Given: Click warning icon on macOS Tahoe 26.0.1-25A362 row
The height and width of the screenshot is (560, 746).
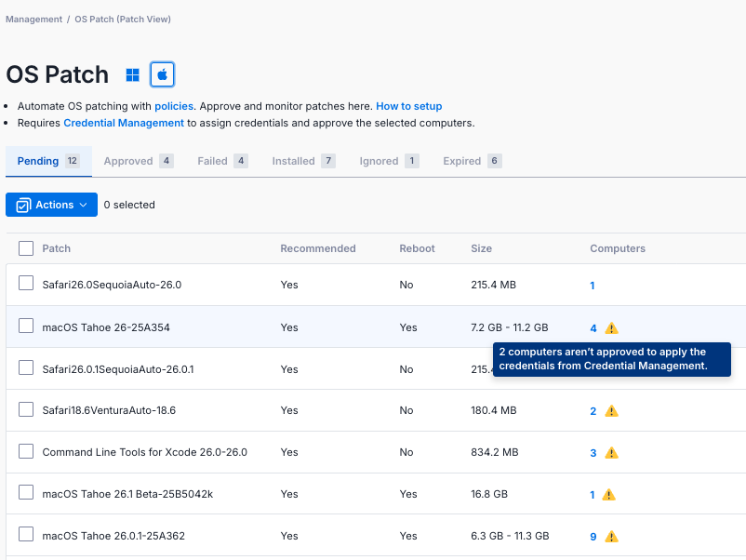Looking at the screenshot, I should (x=611, y=536).
